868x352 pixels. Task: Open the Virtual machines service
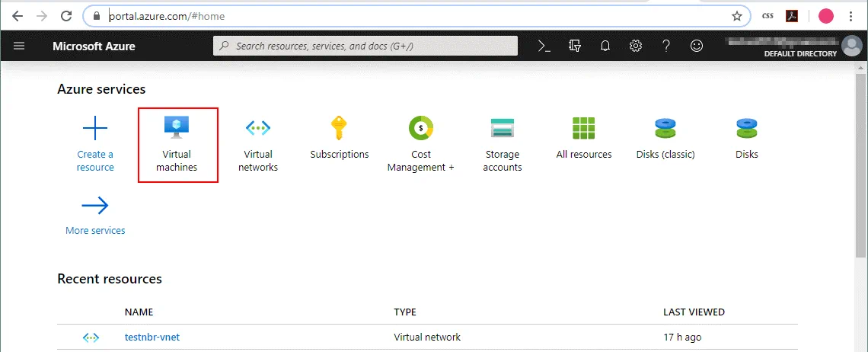pos(177,145)
